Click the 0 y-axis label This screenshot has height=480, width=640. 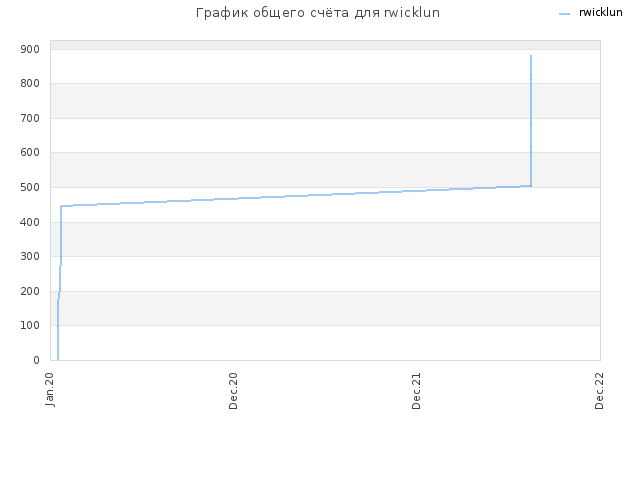(x=36, y=360)
